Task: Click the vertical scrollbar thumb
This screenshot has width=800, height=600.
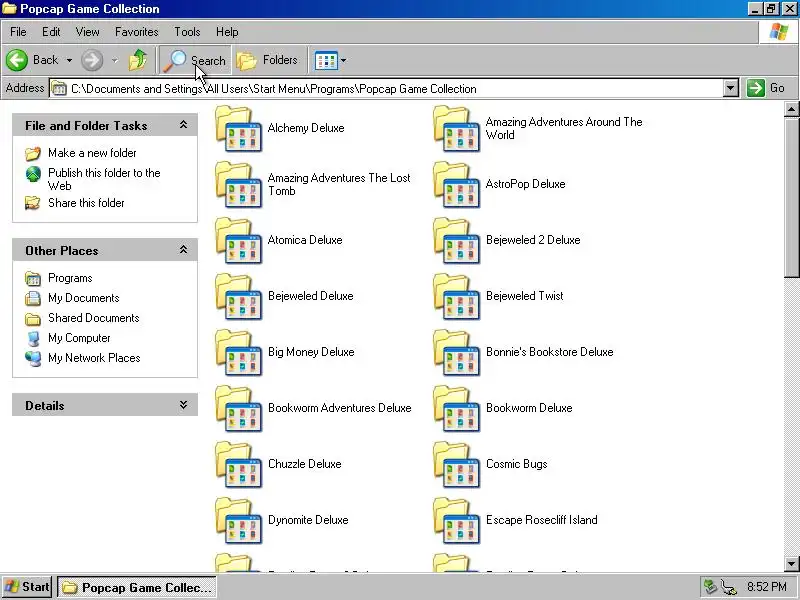Action: (791, 198)
